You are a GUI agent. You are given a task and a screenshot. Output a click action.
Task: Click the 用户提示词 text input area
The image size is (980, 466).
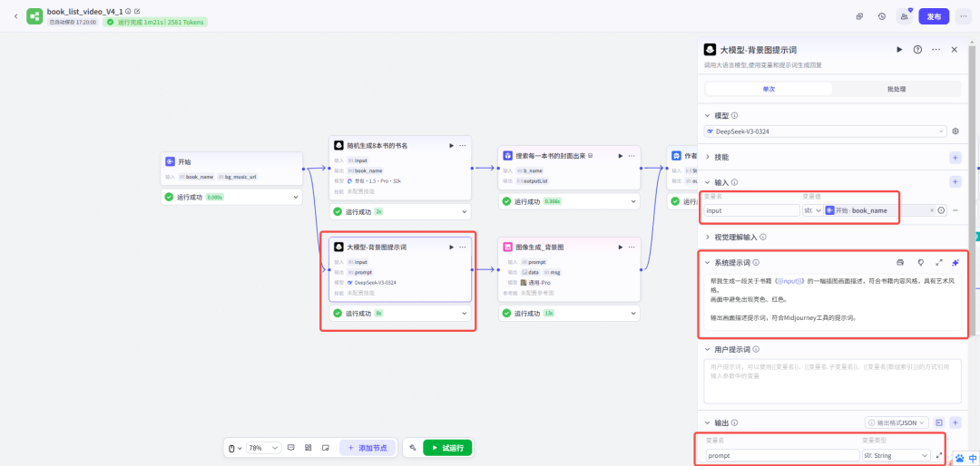(832, 380)
